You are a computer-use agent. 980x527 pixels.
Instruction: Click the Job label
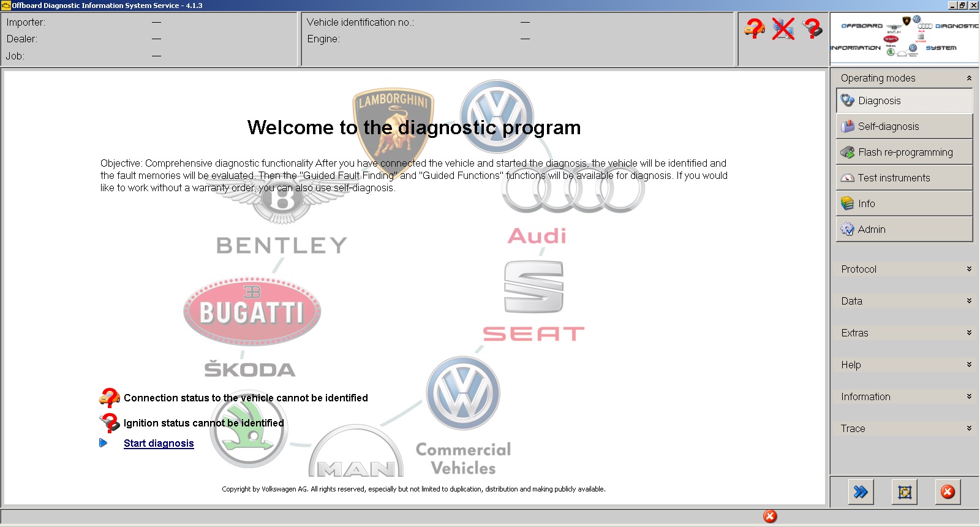pos(15,56)
